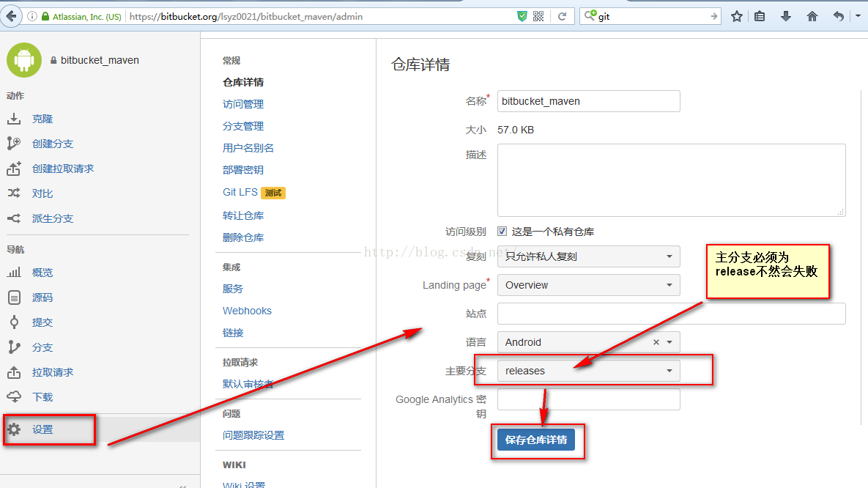Click the 下载 cloud download icon
868x488 pixels.
click(14, 396)
